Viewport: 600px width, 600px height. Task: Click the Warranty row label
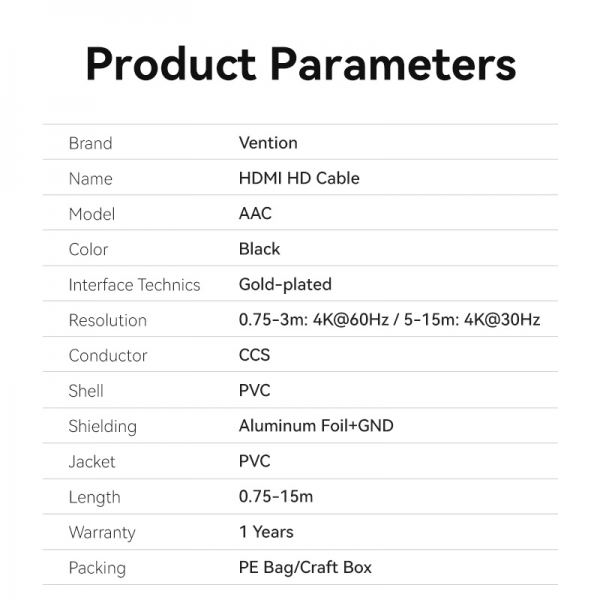coord(102,532)
